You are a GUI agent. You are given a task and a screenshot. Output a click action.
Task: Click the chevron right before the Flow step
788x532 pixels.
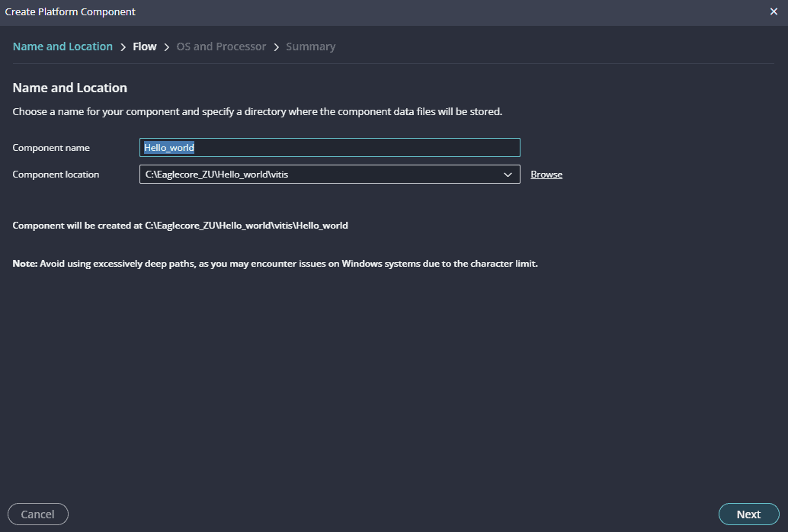(123, 47)
